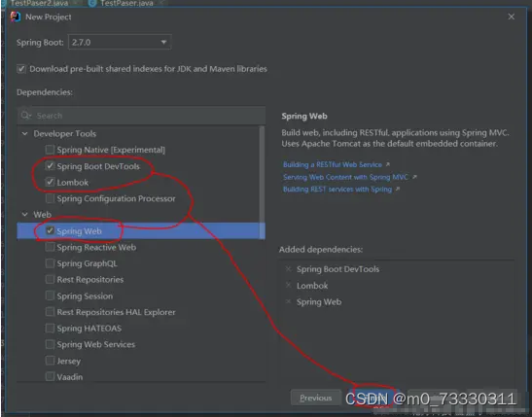Select Spring Boot DevTools in added list
Screen dimensions: 532x417
[x=337, y=269]
